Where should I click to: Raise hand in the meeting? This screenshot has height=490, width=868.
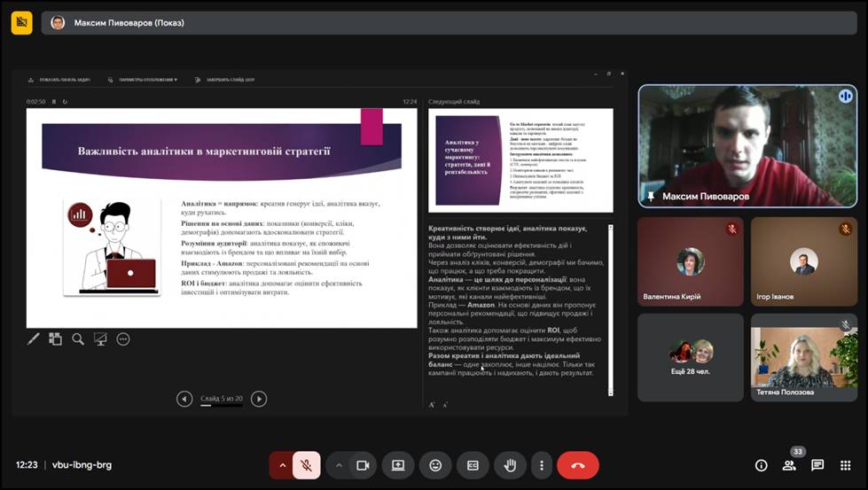point(510,465)
